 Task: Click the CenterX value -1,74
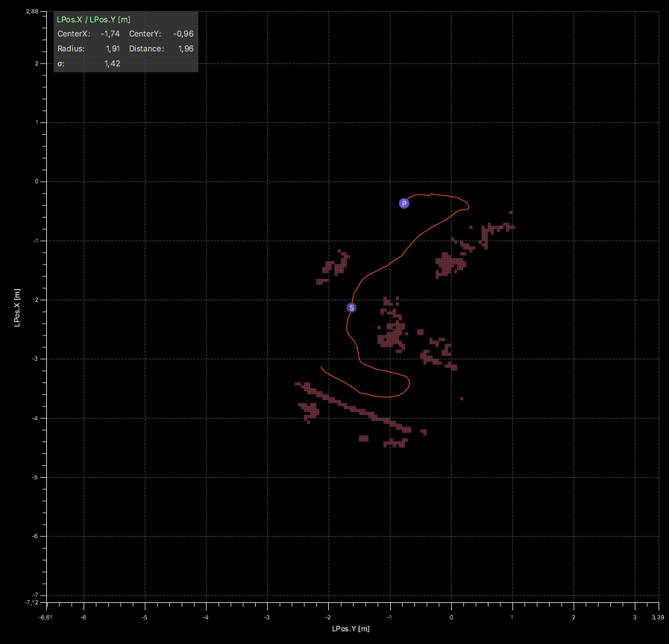(x=110, y=34)
